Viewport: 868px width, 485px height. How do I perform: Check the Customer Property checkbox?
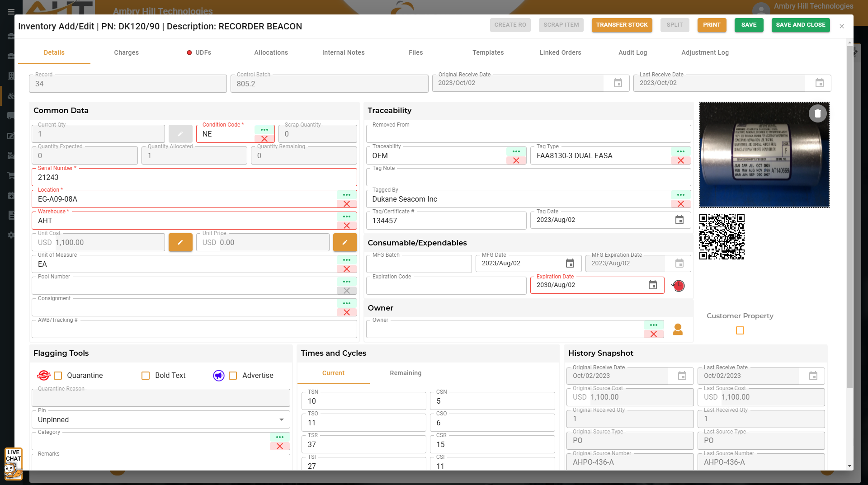740,330
